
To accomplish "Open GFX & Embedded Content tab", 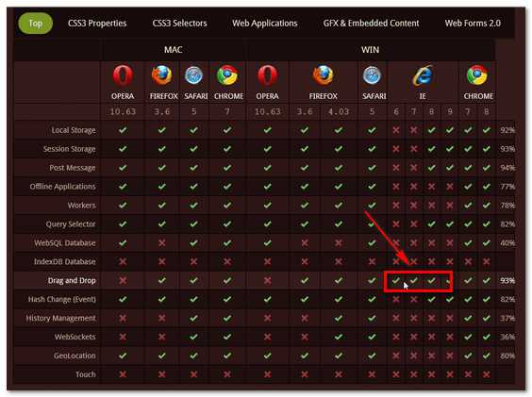I will point(371,23).
